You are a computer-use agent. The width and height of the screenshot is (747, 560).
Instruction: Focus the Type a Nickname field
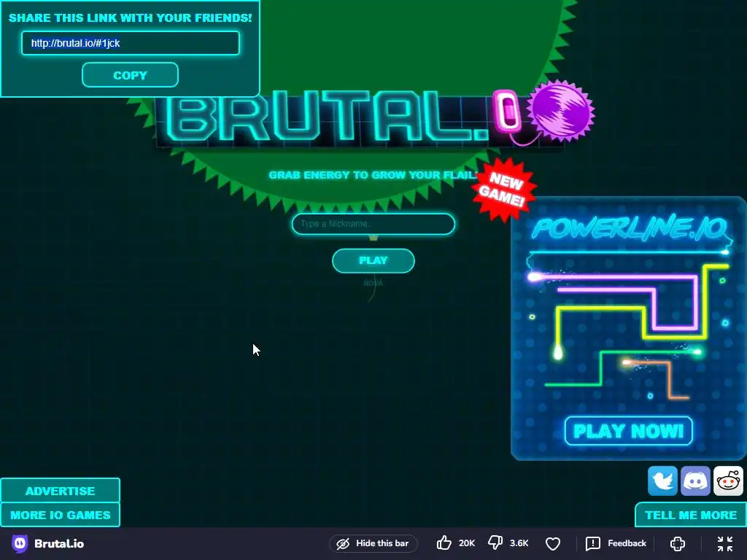point(373,224)
